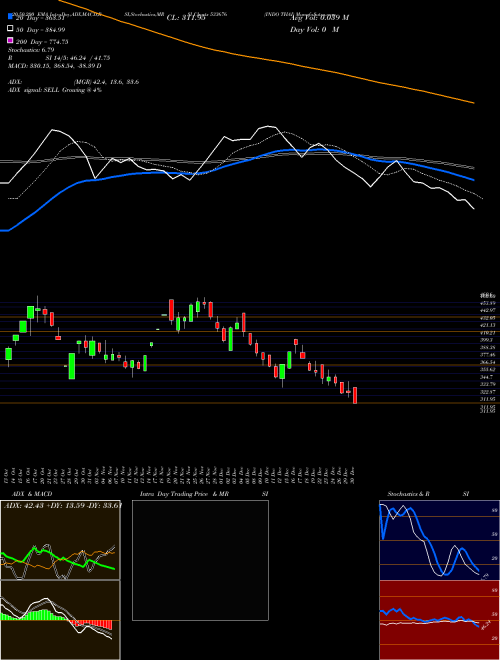Select the '200 Day = 774.75' legend text
This screenshot has height=660, width=500.
42,41
